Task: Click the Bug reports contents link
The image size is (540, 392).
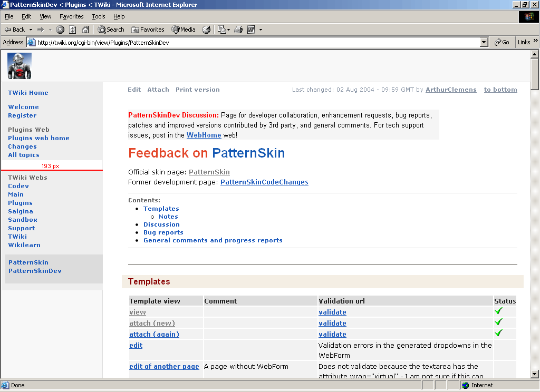Action: [x=163, y=232]
